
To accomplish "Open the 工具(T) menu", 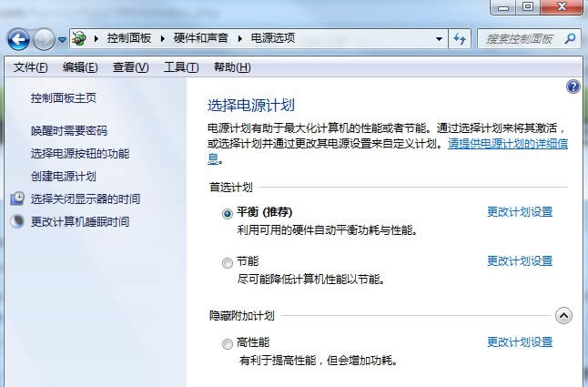I will point(181,67).
